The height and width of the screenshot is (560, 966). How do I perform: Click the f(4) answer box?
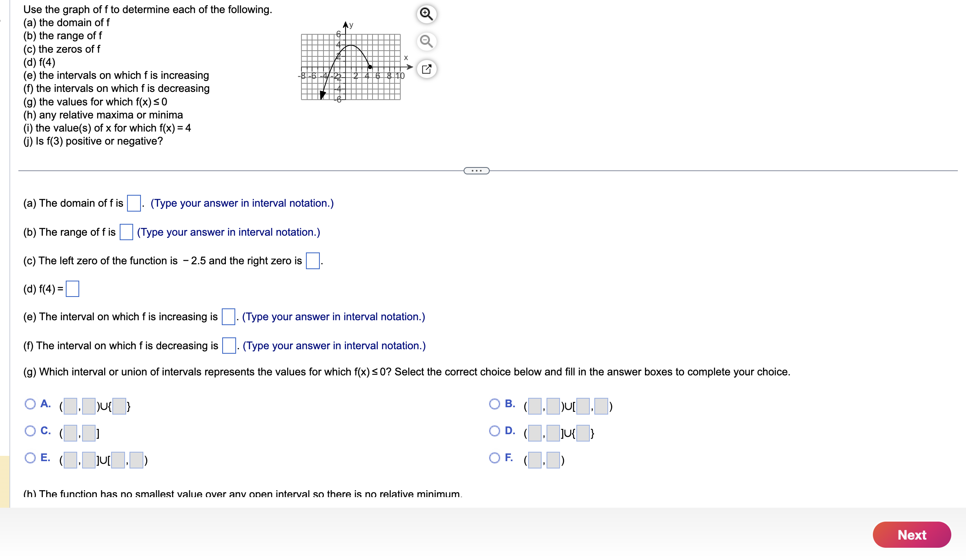click(73, 289)
